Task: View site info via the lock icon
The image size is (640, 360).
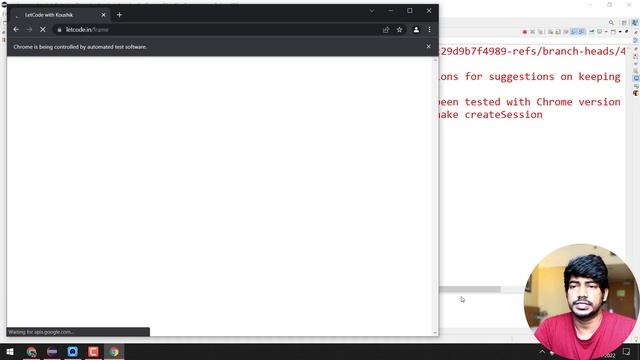Action: coord(60,30)
